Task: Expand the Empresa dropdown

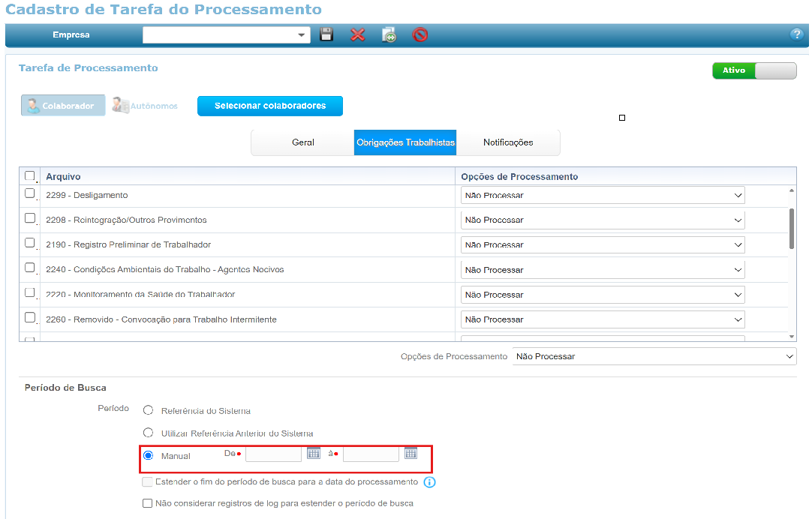Action: 227,35
